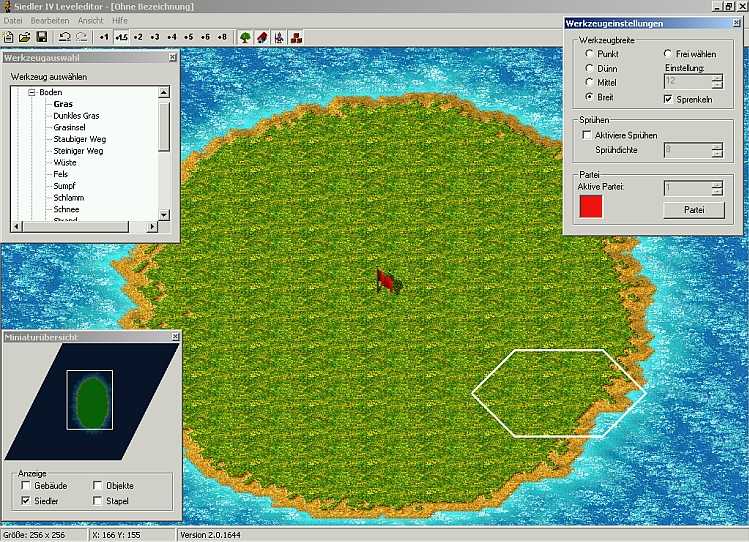Enable the Aktiviere Sprühen checkbox
Viewport: 749px width, 542px height.
[x=587, y=134]
